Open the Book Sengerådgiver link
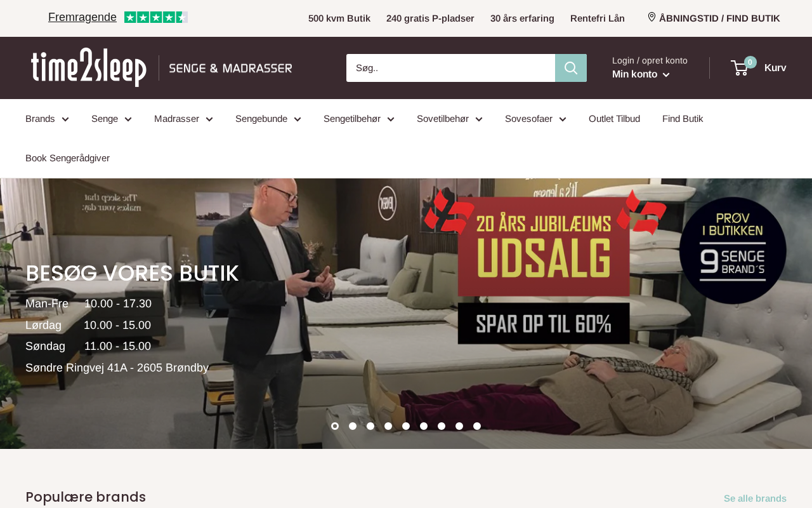812x508 pixels. 67,158
